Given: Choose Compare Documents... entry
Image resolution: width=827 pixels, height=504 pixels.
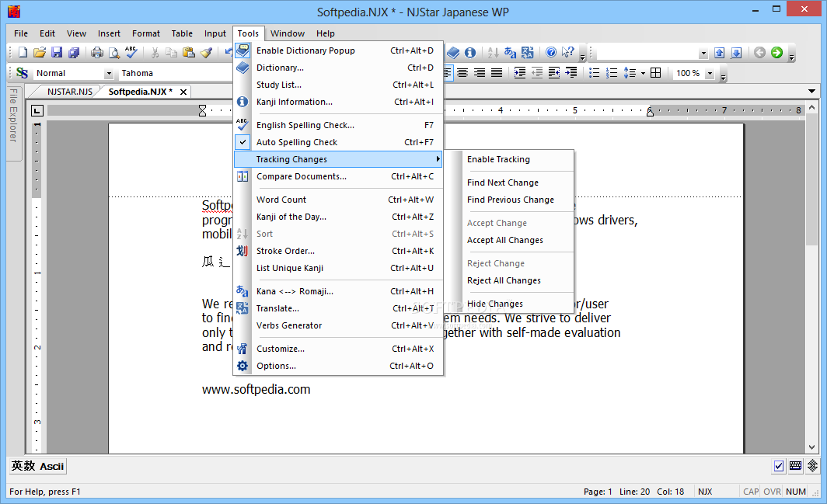Looking at the screenshot, I should pos(338,176).
